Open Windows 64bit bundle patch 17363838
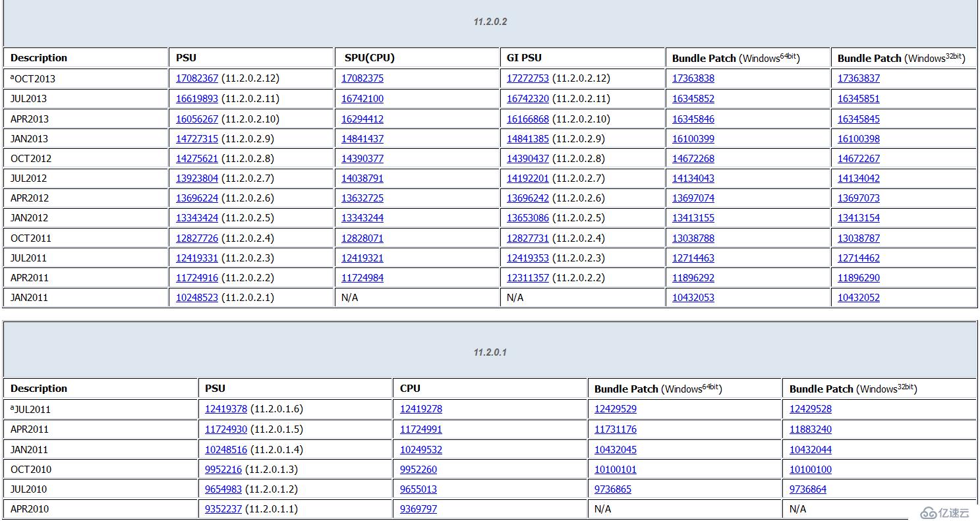This screenshot has width=980, height=521. (x=693, y=78)
